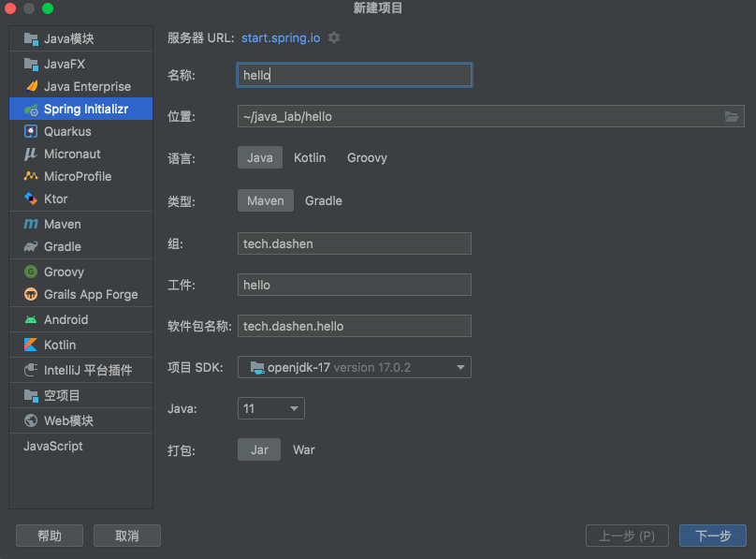Focus the 组 group field tech.dashen
The image size is (756, 559).
[x=355, y=243]
